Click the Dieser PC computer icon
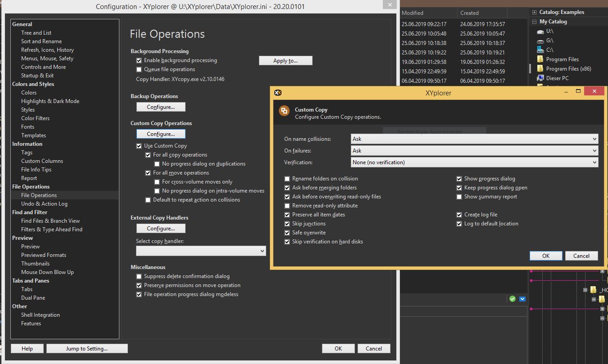The height and width of the screenshot is (364, 608). coord(540,78)
